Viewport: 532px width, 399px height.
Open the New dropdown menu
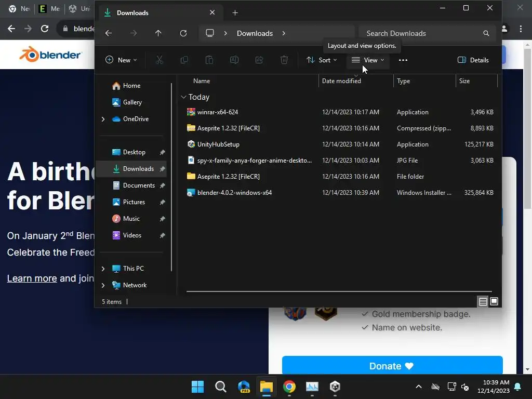(121, 60)
